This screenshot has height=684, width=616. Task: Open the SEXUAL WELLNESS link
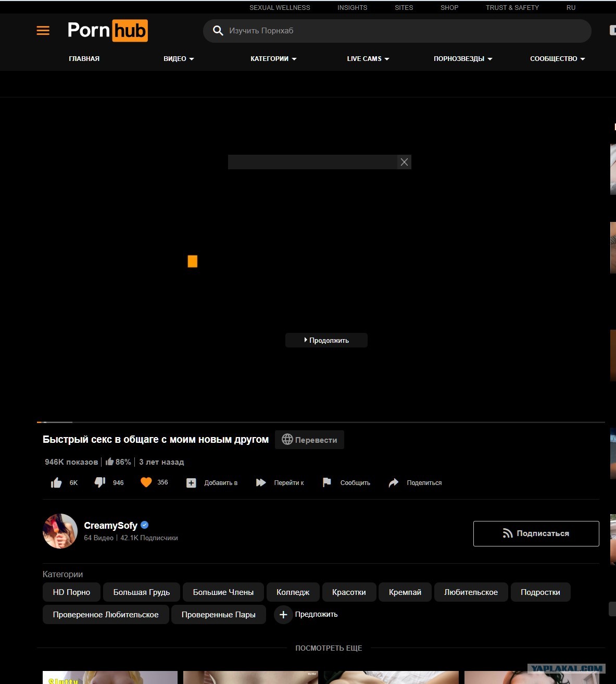(280, 8)
